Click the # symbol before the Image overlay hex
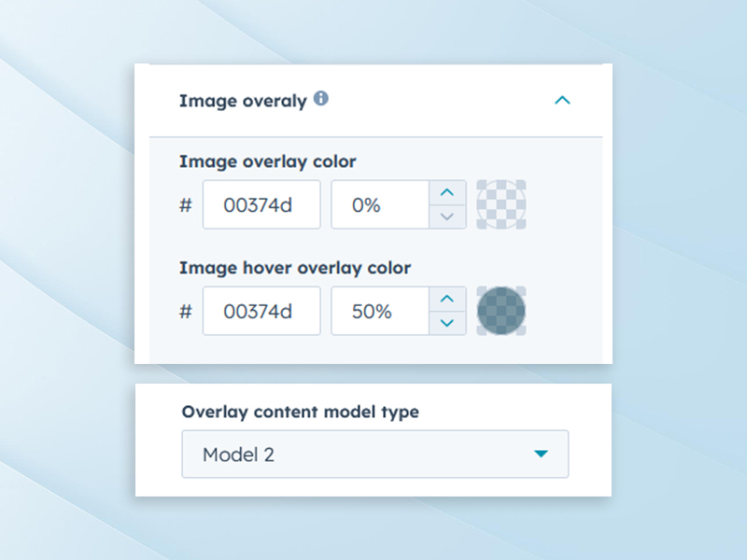Viewport: 747px width, 560px height. pos(185,205)
